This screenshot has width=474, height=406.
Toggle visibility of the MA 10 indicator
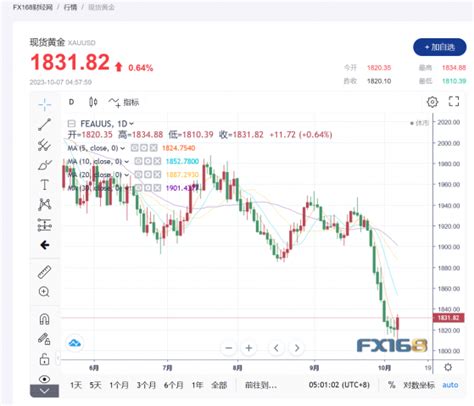tap(138, 161)
